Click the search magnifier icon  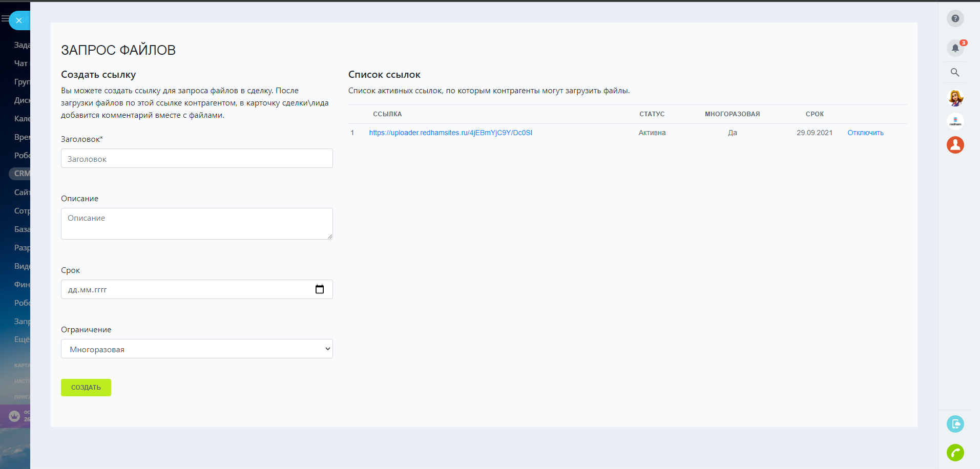955,72
